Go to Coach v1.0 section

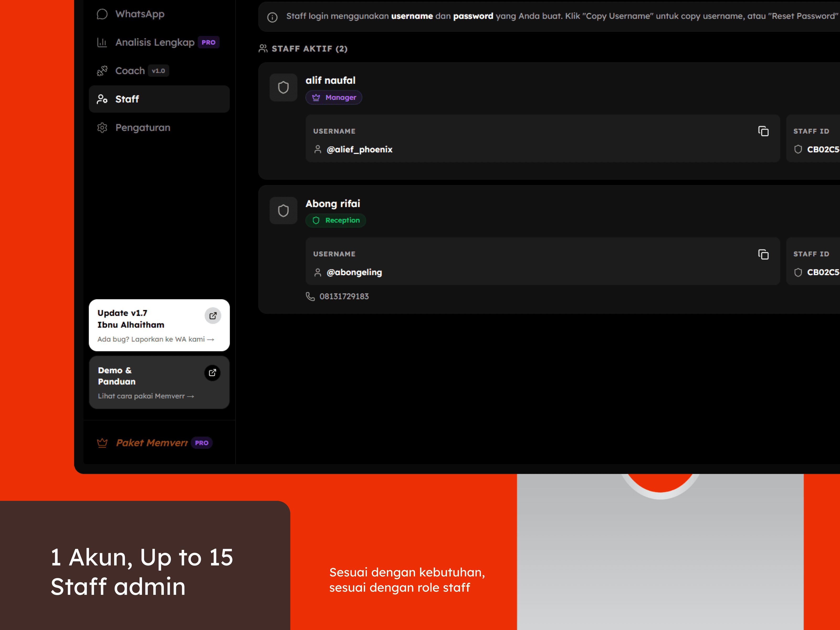pos(130,71)
